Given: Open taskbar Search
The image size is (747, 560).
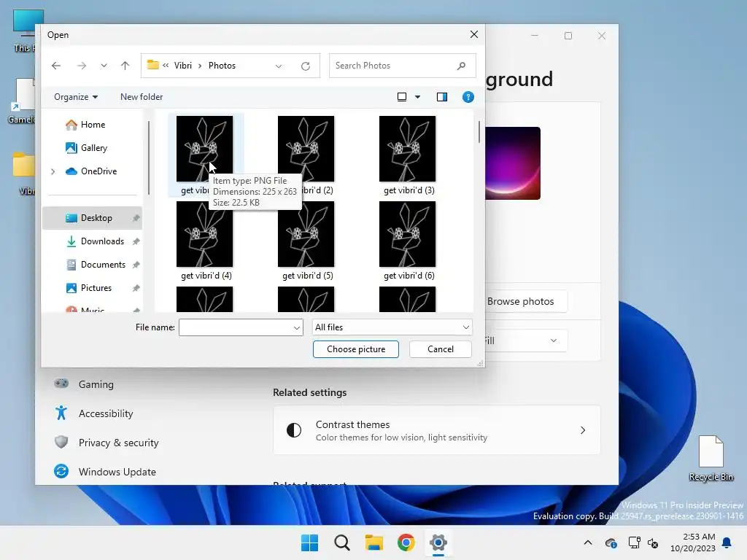Looking at the screenshot, I should click(341, 542).
